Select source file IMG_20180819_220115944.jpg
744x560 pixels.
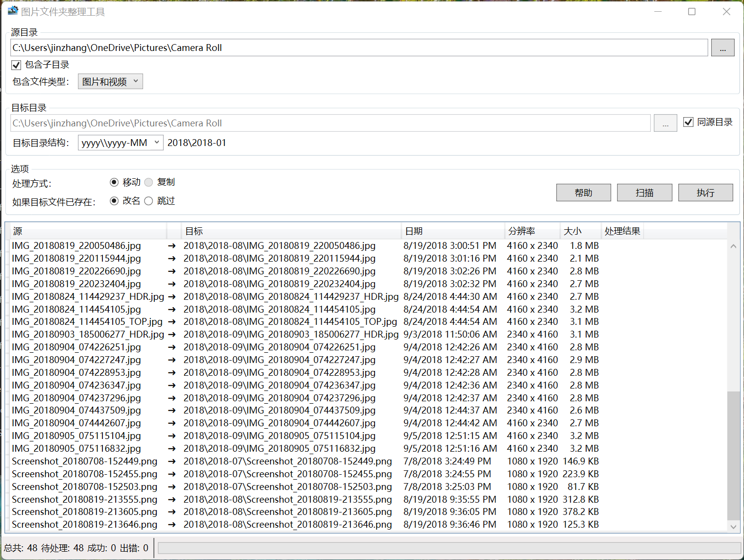[x=76, y=258]
